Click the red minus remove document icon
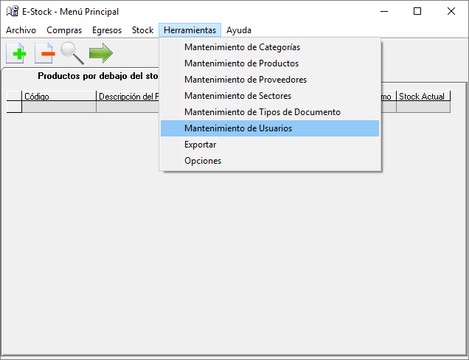The width and height of the screenshot is (469, 360). [44, 53]
